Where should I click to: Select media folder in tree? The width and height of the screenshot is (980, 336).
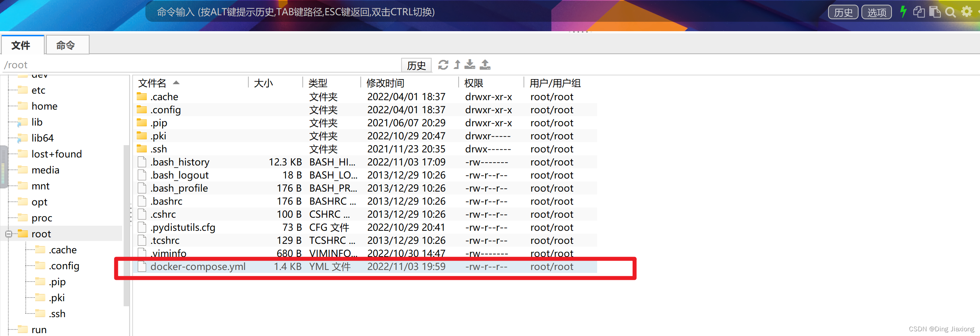pyautogui.click(x=45, y=170)
